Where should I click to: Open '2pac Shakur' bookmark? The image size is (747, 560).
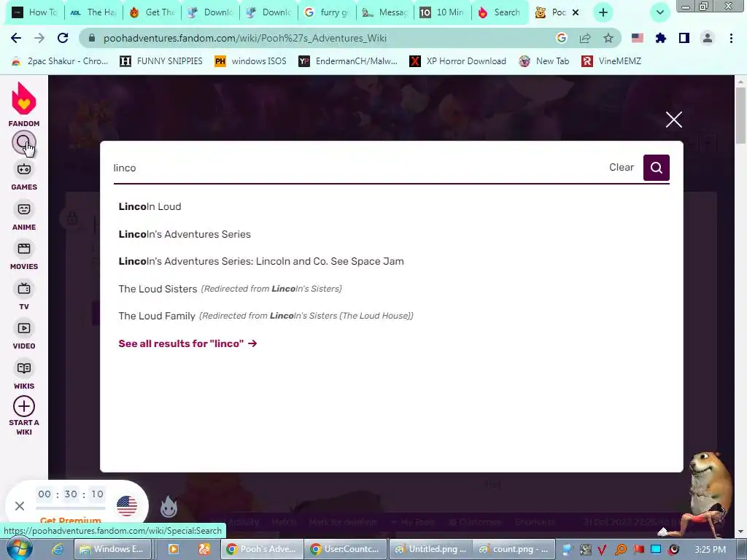tap(60, 61)
